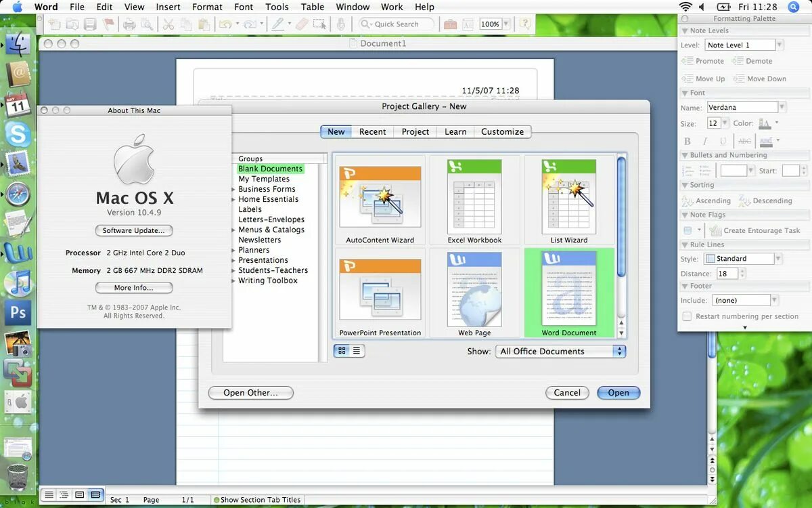Click the Help question mark toolbar icon
The width and height of the screenshot is (812, 508).
pyautogui.click(x=525, y=24)
